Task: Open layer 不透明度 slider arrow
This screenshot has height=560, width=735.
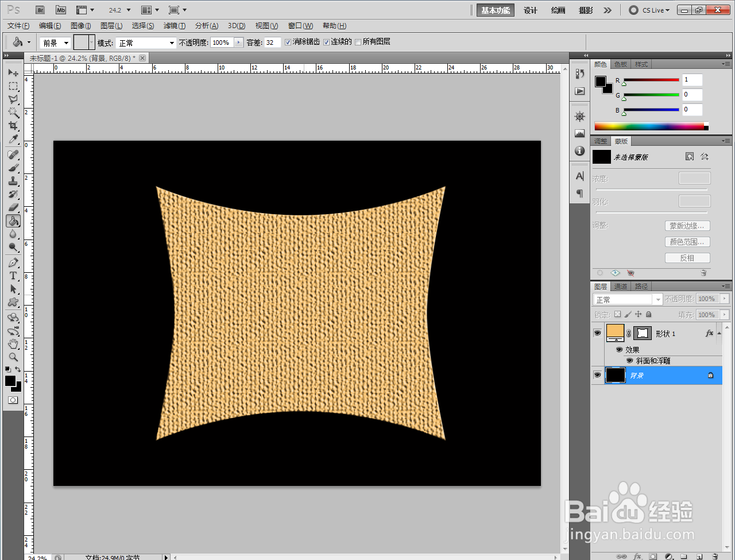Action: coord(725,299)
